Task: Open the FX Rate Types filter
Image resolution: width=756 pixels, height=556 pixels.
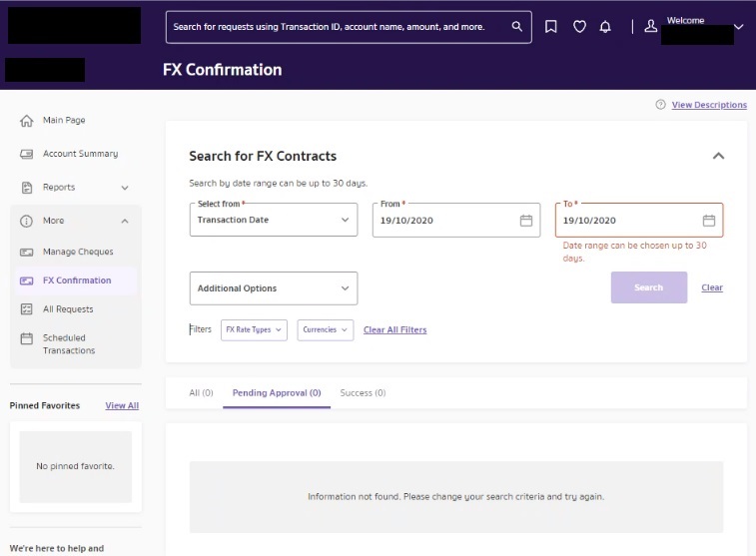Action: coord(254,329)
